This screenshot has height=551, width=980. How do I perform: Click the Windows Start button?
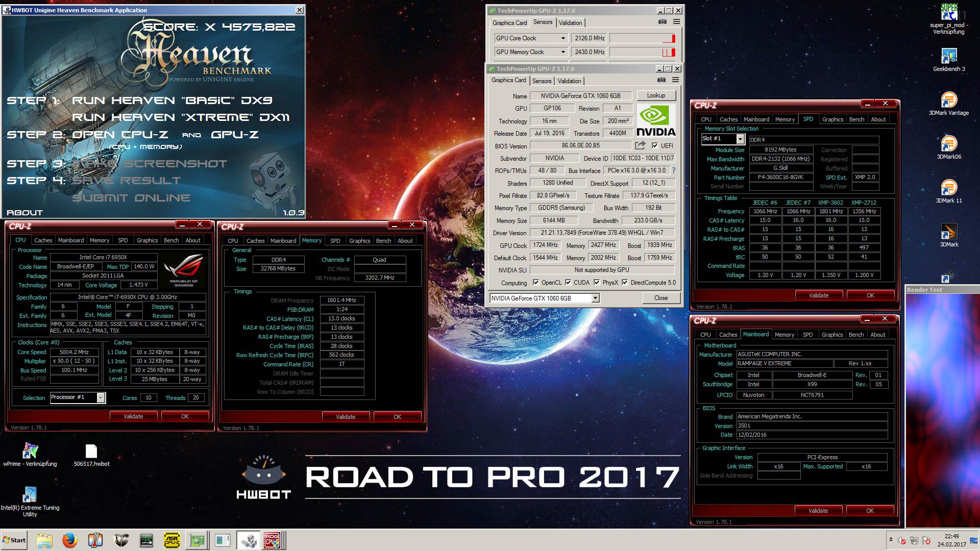coord(14,540)
